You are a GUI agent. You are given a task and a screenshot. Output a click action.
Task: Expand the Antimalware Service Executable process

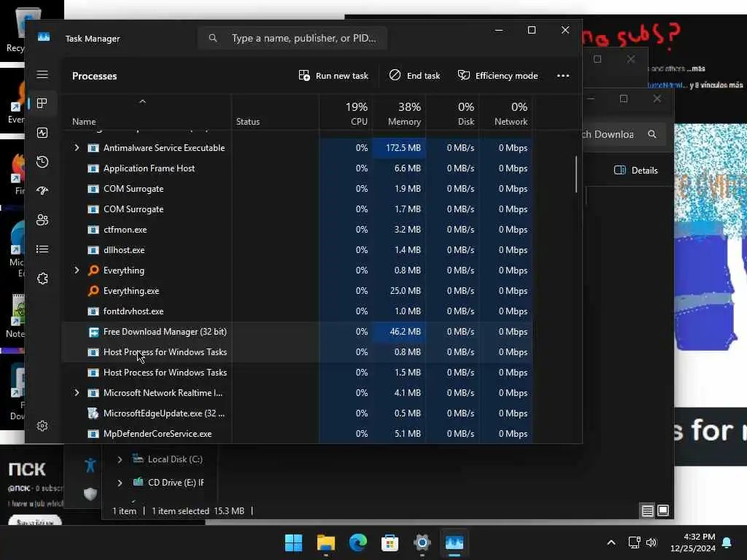click(x=77, y=147)
